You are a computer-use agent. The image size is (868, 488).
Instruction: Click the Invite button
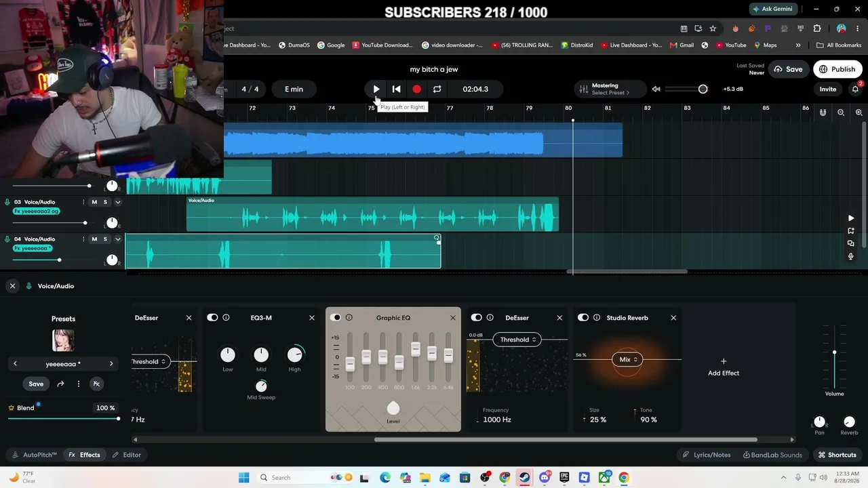[828, 89]
